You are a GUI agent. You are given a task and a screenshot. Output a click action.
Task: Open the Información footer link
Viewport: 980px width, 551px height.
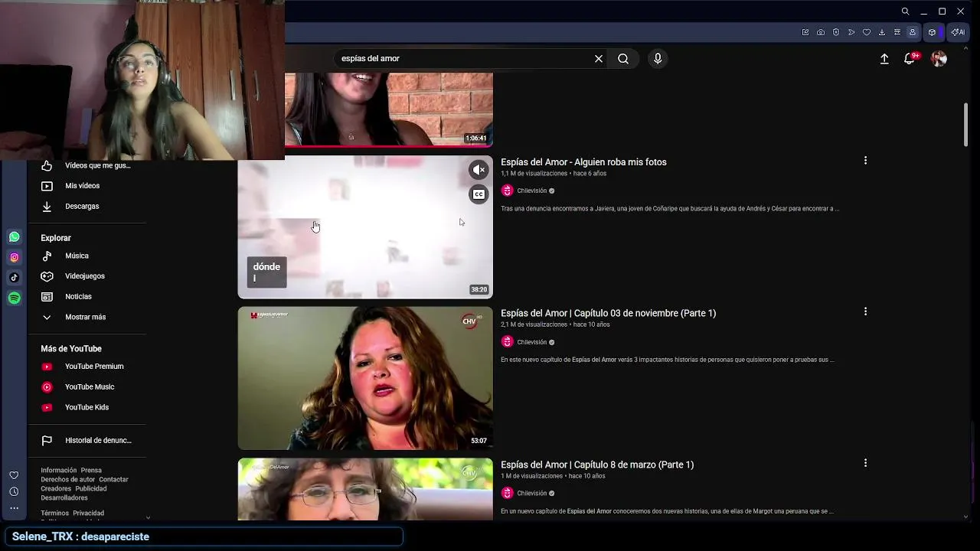pos(59,471)
